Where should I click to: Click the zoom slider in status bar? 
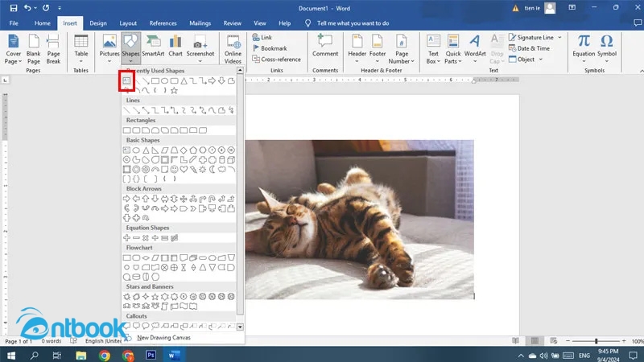(x=596, y=342)
